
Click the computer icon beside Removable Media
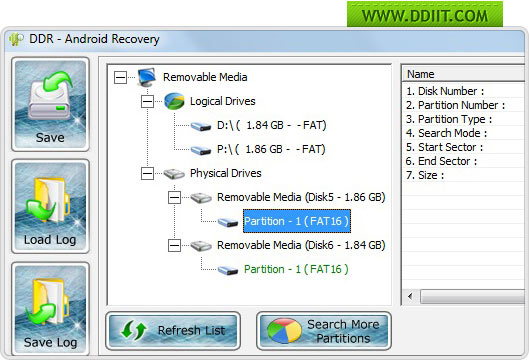[147, 77]
